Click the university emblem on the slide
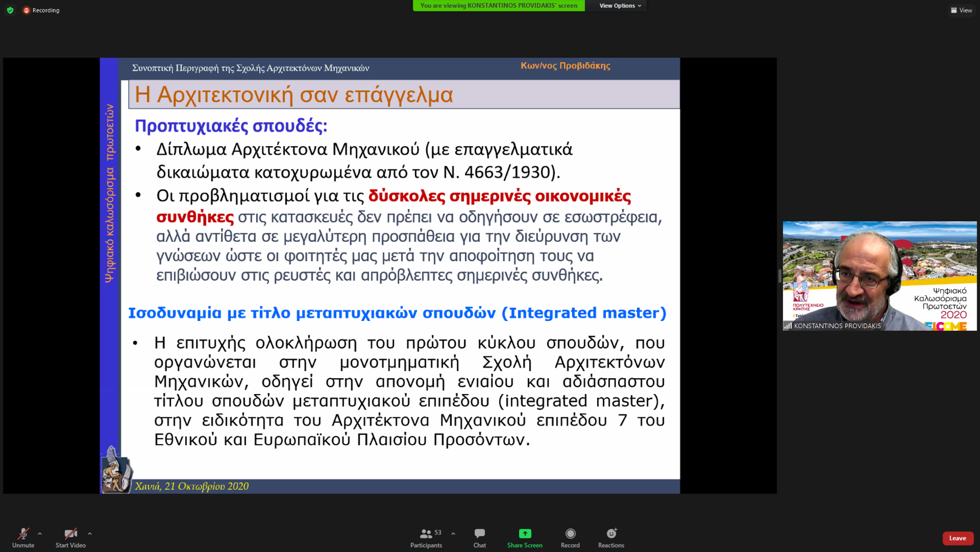Screen dimensions: 980x552 coord(115,470)
